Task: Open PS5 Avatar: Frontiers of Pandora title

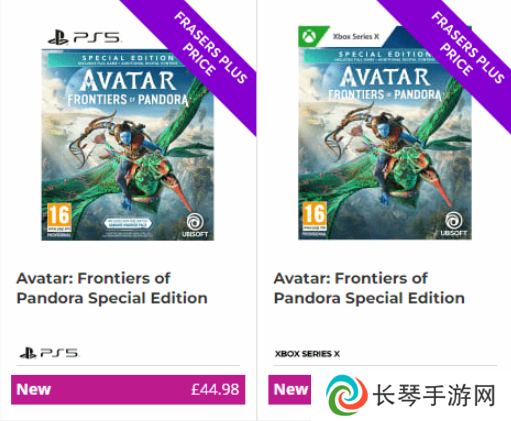Action: [112, 288]
